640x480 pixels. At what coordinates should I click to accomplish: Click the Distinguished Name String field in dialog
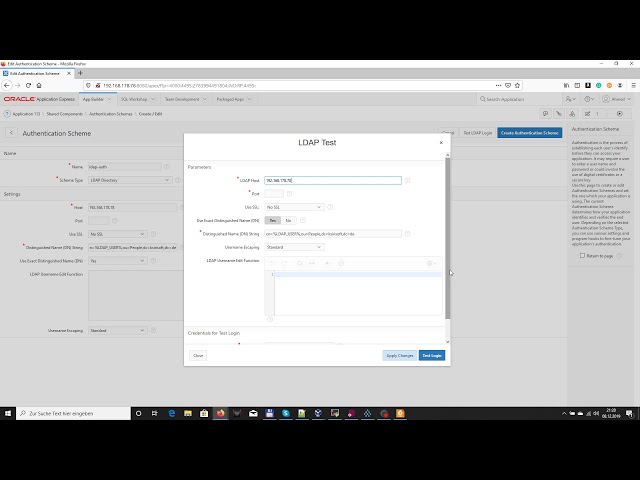pos(333,234)
